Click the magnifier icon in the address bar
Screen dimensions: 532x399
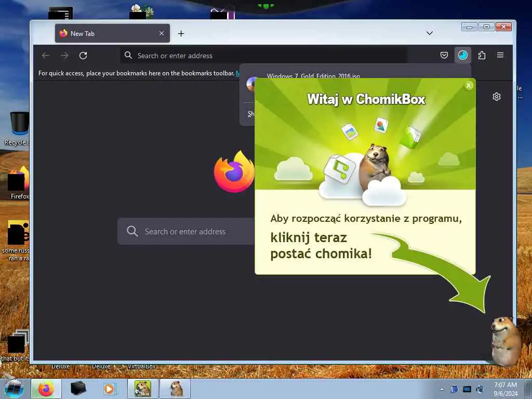(x=128, y=55)
